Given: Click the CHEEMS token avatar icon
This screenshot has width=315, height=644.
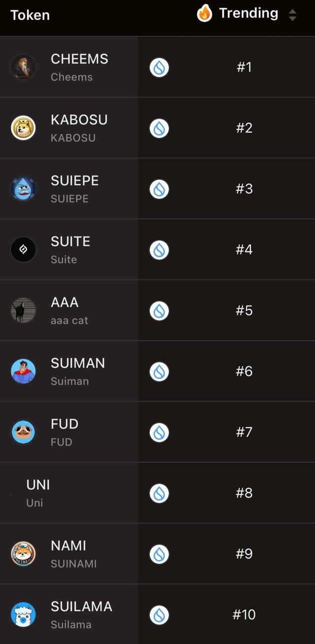Looking at the screenshot, I should coord(23,67).
